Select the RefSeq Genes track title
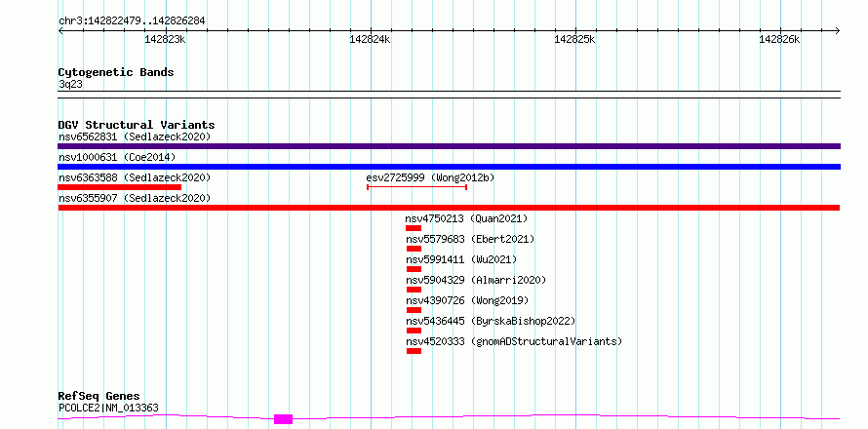 [x=99, y=397]
